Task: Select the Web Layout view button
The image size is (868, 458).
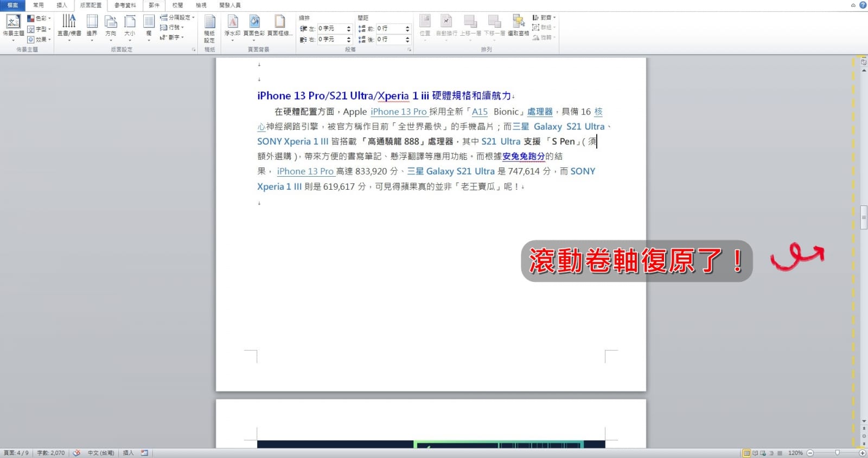Action: (763, 453)
